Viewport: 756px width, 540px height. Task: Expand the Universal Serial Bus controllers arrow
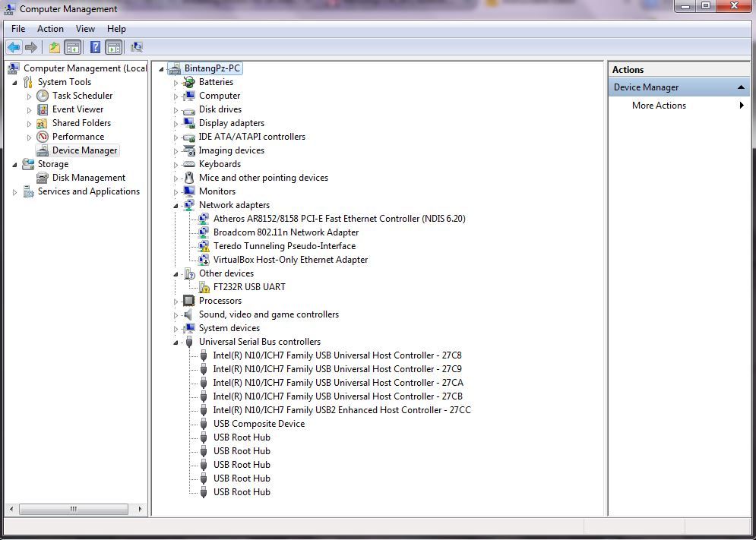[176, 342]
